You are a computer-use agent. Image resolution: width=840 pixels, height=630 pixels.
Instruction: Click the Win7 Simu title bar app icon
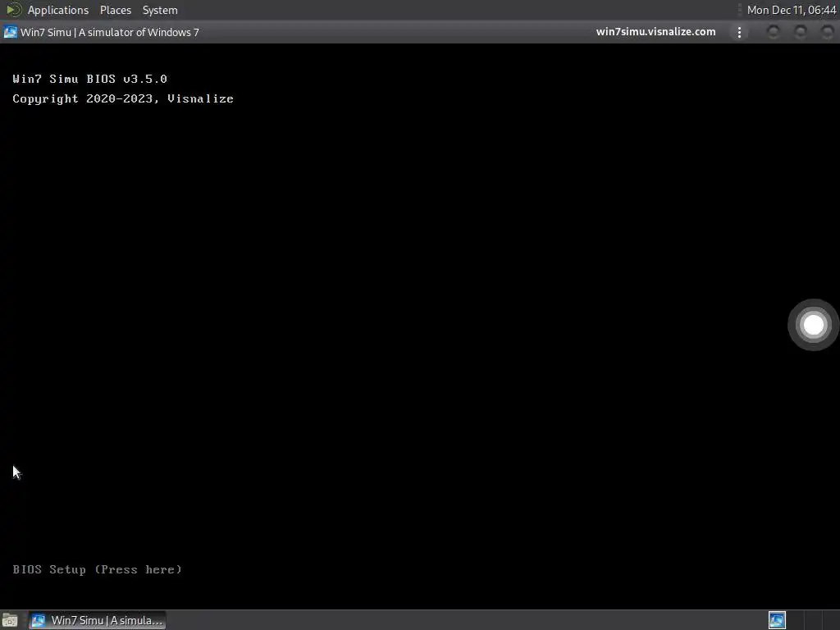coord(10,32)
